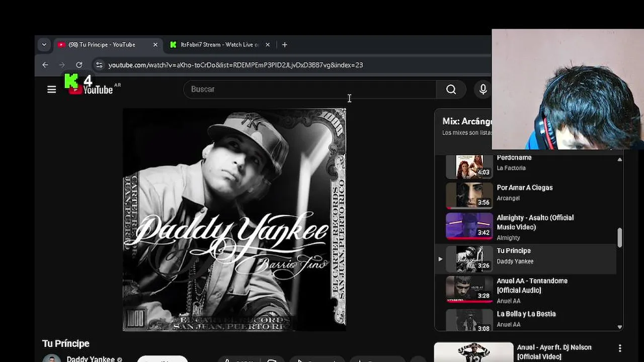Open the Daddy Yankee channel avatar
Screen dimensions: 644x362
tap(51, 359)
